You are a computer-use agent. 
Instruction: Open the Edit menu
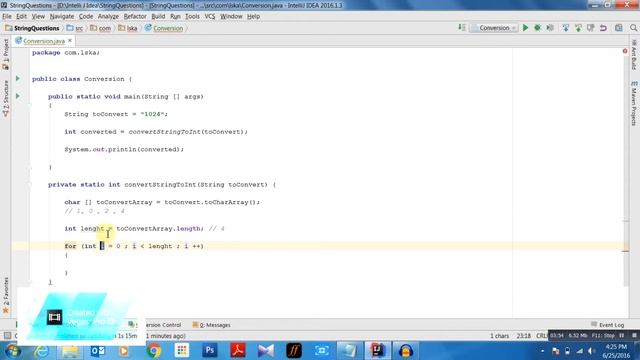point(21,16)
